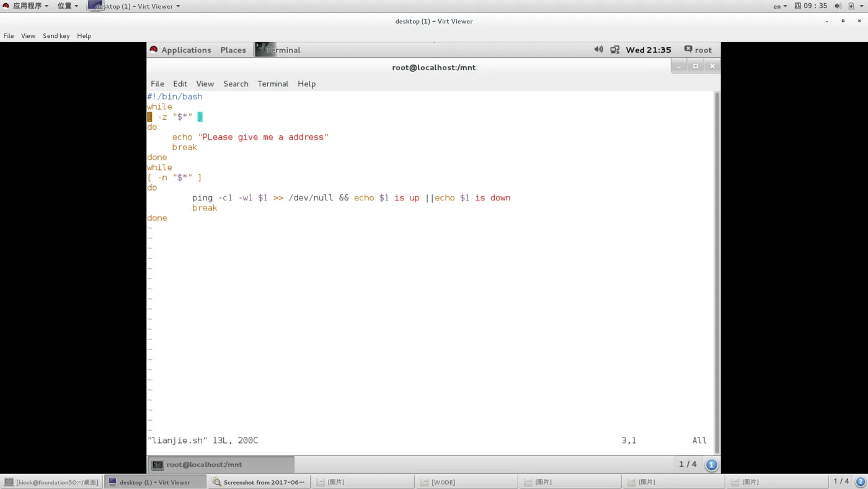Open the Terminal window's View menu

pos(205,84)
